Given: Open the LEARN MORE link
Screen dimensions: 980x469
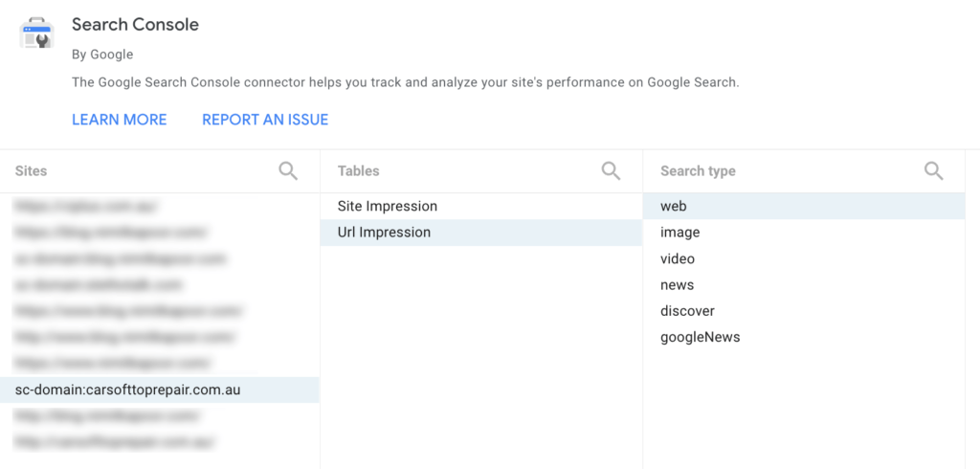Looking at the screenshot, I should (120, 120).
